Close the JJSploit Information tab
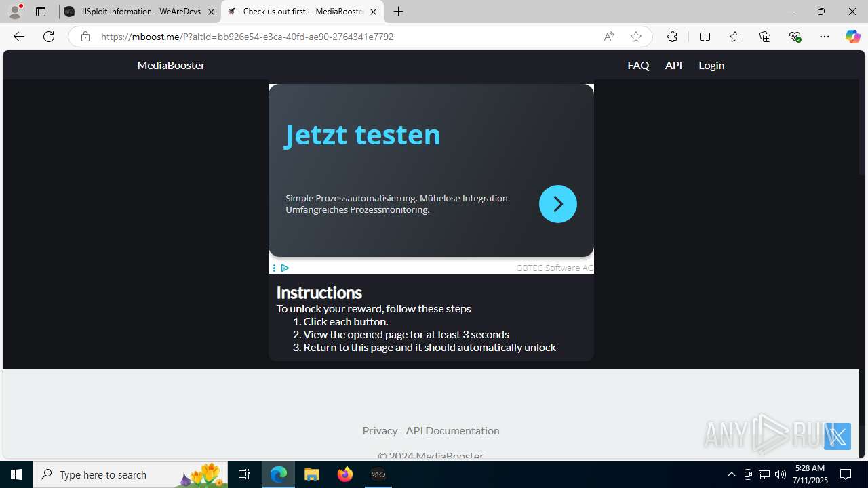868x488 pixels. tap(211, 12)
